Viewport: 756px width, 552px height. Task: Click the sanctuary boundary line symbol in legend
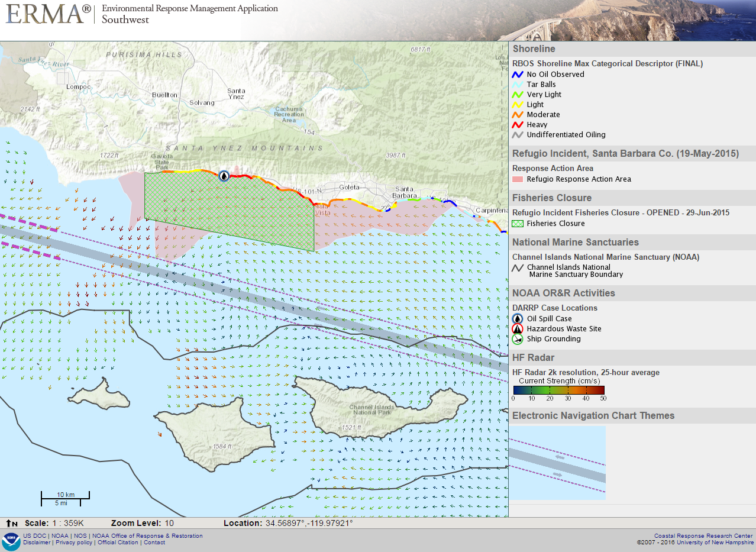click(518, 267)
